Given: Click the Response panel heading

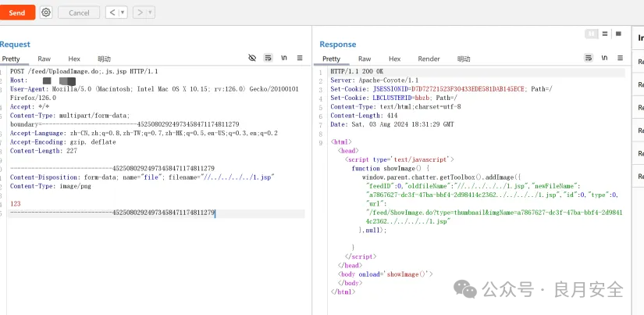Looking at the screenshot, I should tap(337, 44).
